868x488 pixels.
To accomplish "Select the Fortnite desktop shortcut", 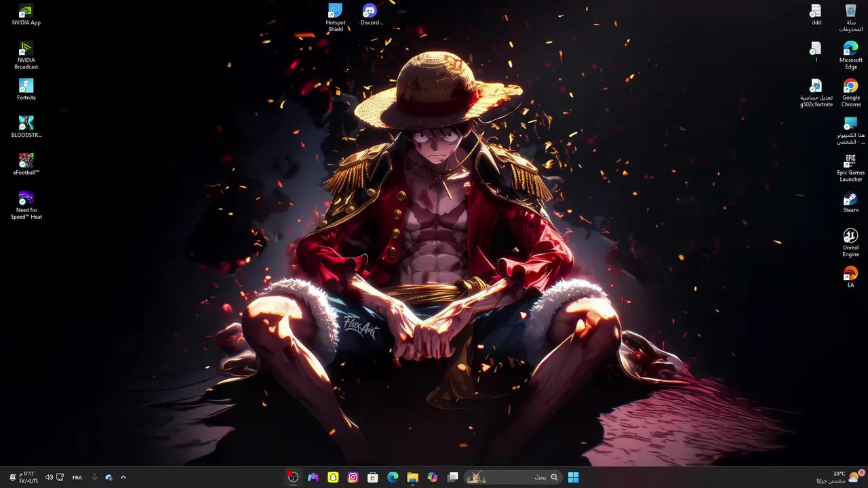I will pos(26,90).
